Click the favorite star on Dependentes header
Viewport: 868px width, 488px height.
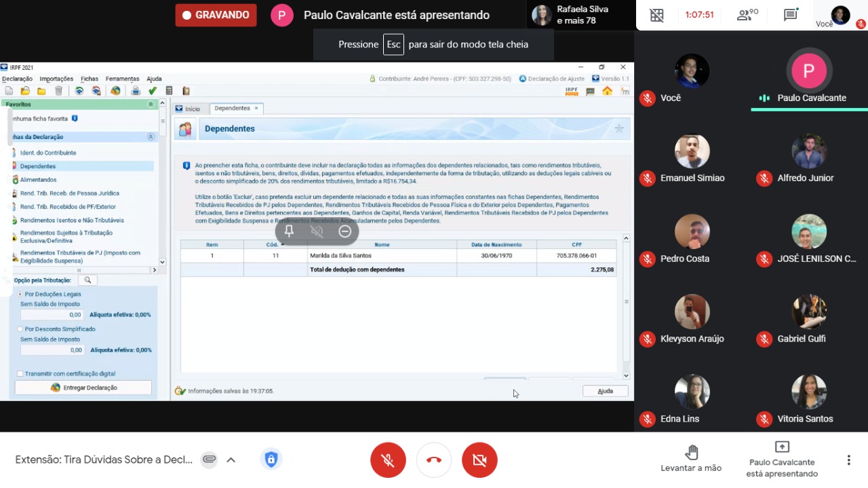[618, 129]
